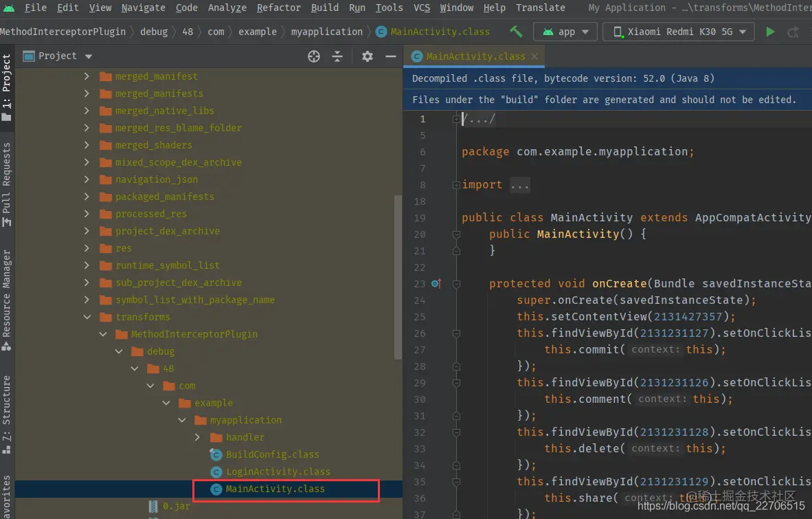Hide the Project panel with minus icon
The width and height of the screenshot is (812, 519).
391,56
